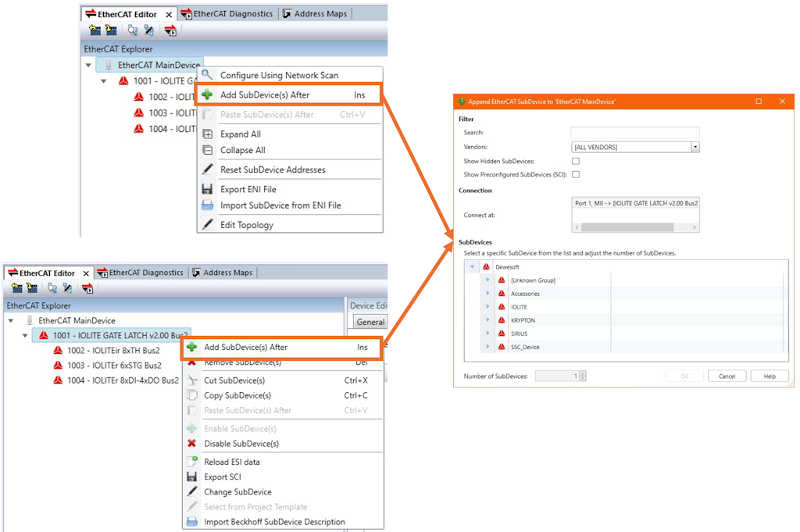Click the network scan toolbar icon in the lower editor
This screenshot has height=532, width=800.
click(x=52, y=288)
